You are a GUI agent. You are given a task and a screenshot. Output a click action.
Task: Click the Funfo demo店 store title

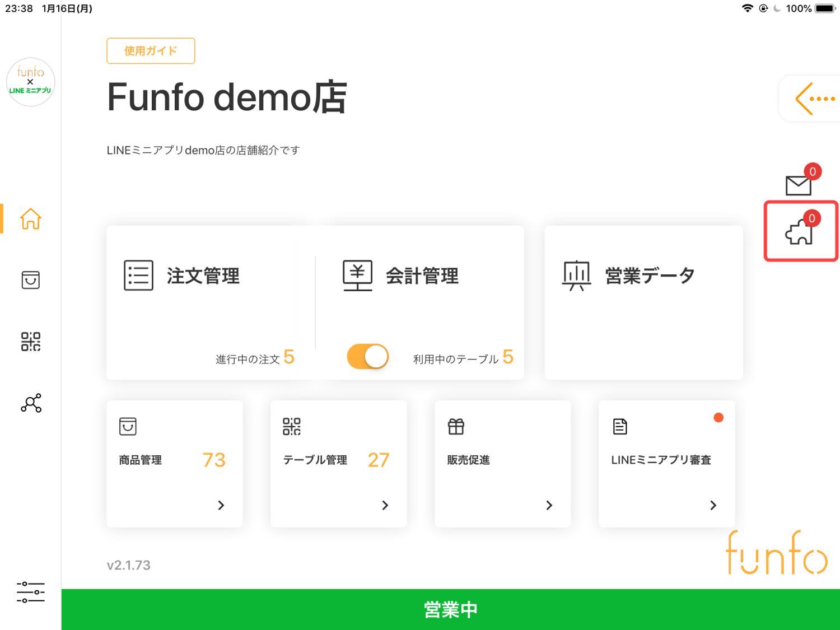point(227,97)
